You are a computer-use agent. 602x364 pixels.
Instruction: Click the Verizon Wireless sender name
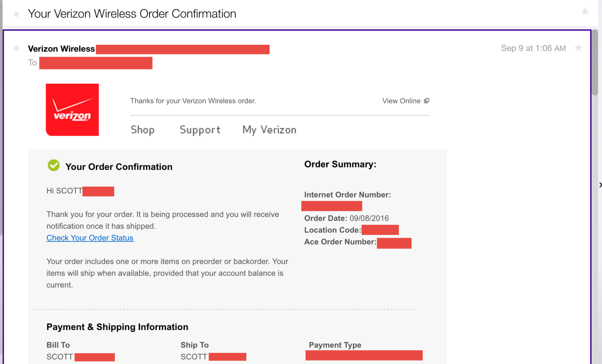(61, 49)
